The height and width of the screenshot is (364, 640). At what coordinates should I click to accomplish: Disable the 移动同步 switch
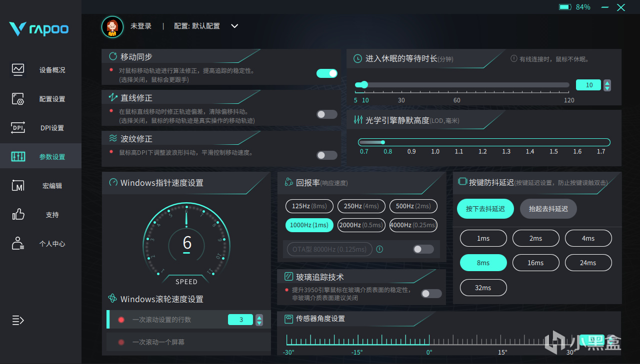327,73
